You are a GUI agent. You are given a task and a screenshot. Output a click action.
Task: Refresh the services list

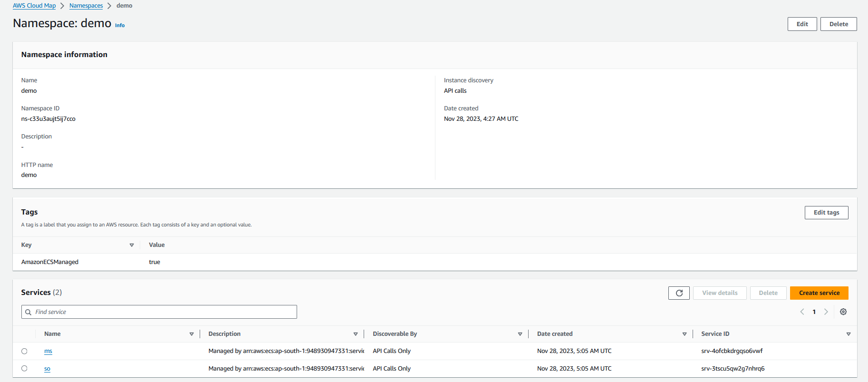coord(679,293)
